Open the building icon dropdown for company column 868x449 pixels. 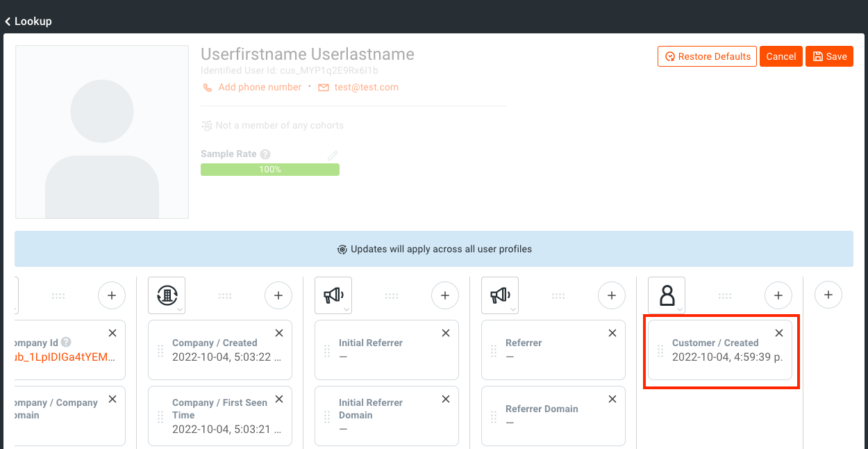pyautogui.click(x=167, y=295)
